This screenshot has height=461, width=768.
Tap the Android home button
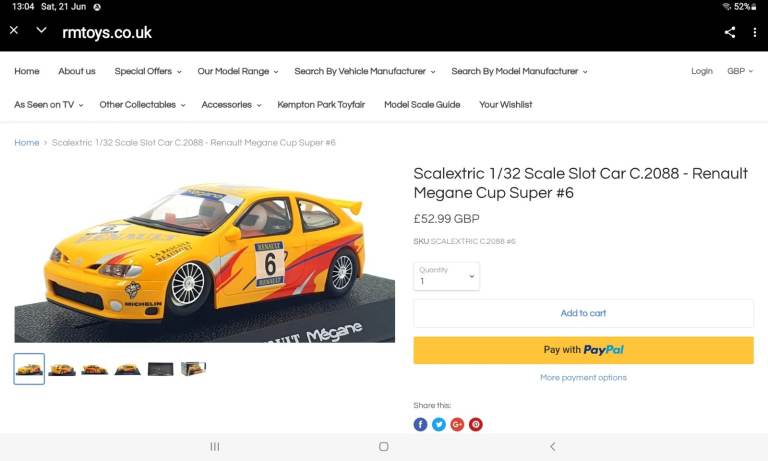click(384, 447)
